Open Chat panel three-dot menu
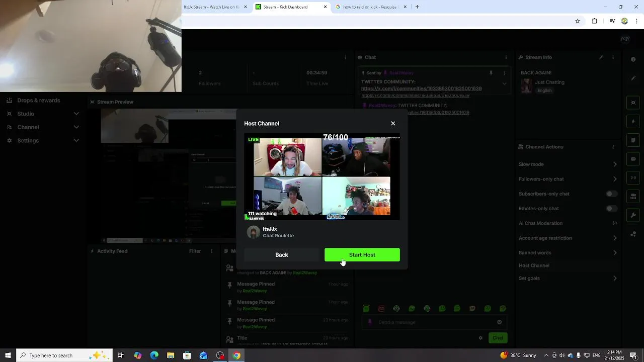This screenshot has width=644, height=362. point(506,57)
